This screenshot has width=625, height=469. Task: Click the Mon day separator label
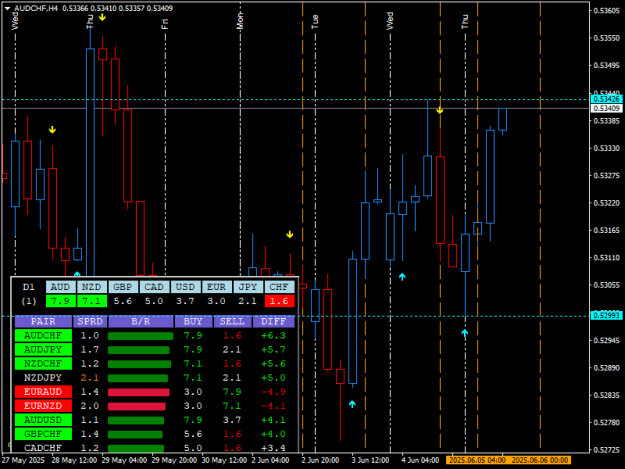(x=240, y=21)
